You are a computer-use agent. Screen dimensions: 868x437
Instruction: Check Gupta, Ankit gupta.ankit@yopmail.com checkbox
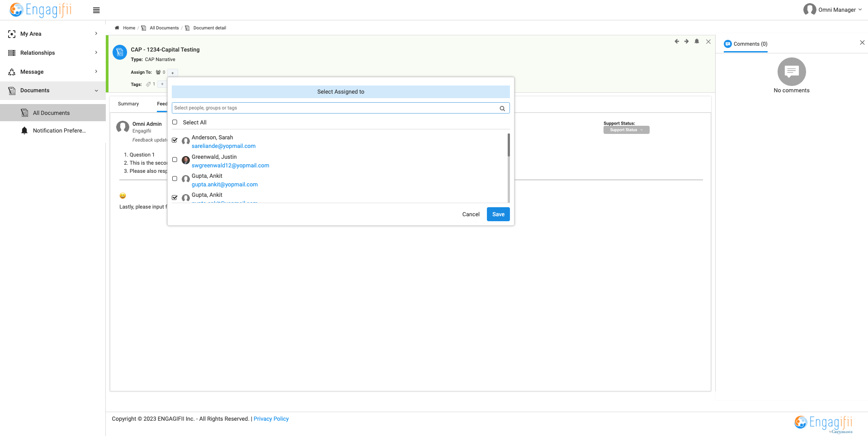(x=175, y=179)
